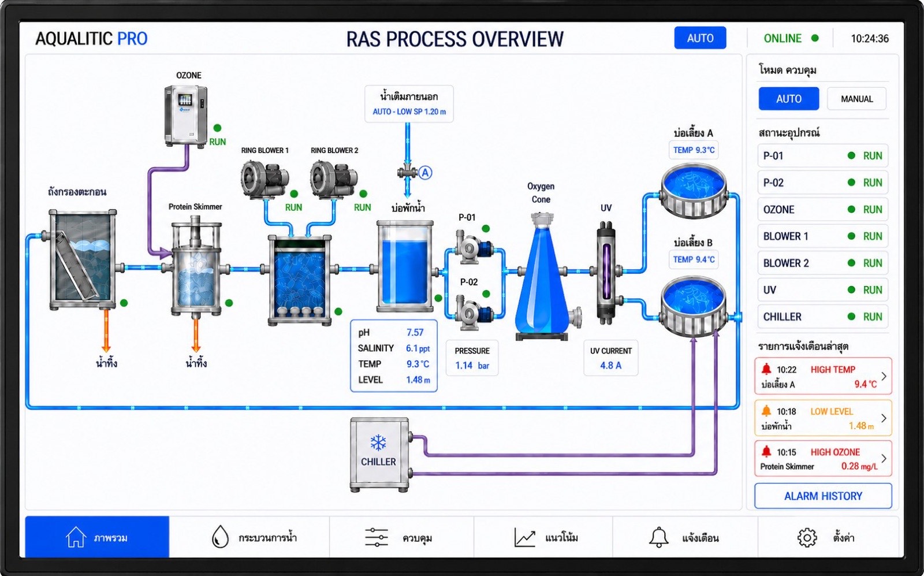Screen dimensions: 924x576
Task: Open the ภาพรวม overview tab
Action: click(97, 537)
